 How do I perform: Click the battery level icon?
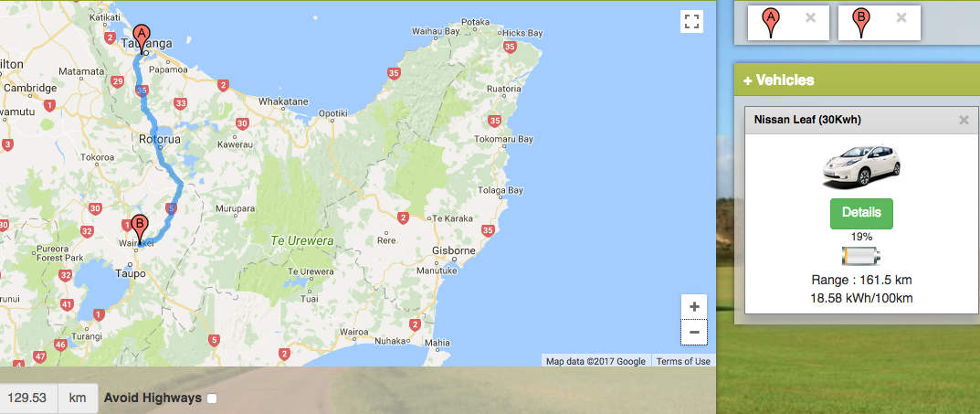[x=861, y=256]
